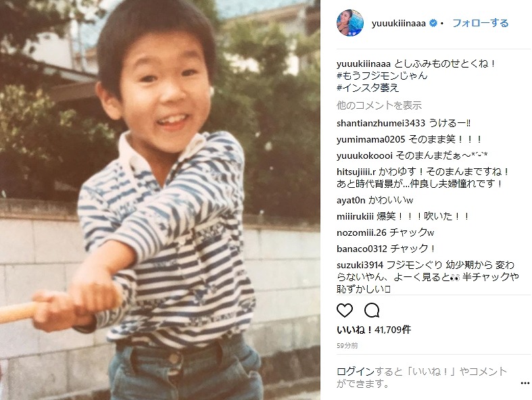Visit ayat0n commenter profile
This screenshot has width=532, height=400.
point(351,200)
